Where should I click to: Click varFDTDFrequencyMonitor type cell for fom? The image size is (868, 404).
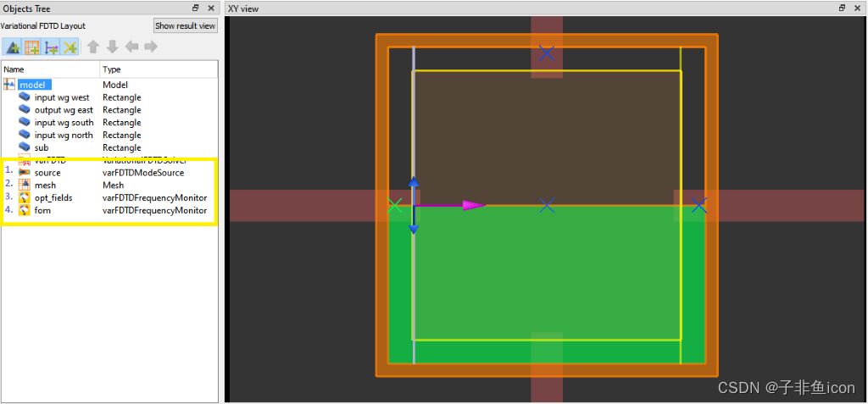click(155, 210)
